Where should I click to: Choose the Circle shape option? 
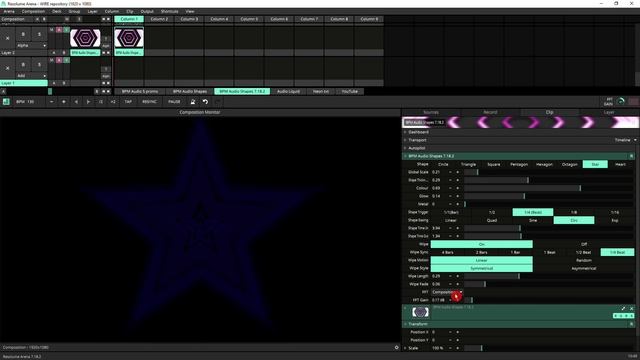tap(443, 164)
